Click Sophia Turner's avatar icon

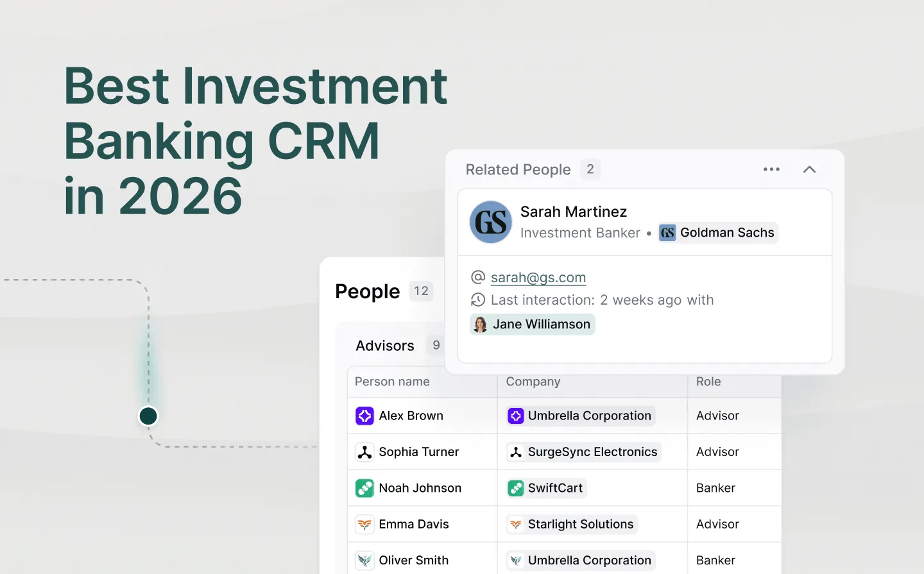point(364,452)
